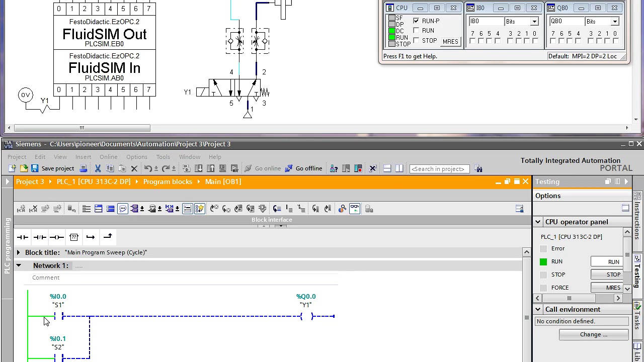Open the Options menu
Screen dimensions: 644x362
coord(137,157)
